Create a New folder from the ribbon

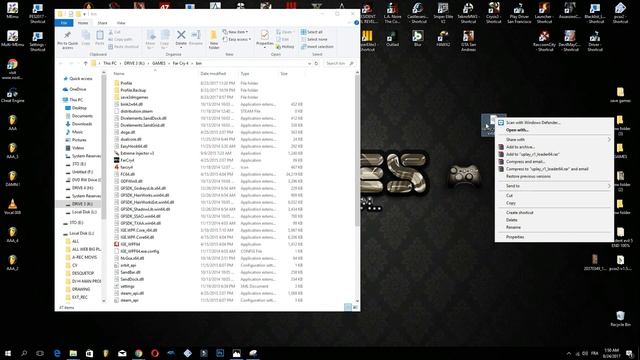point(214,40)
